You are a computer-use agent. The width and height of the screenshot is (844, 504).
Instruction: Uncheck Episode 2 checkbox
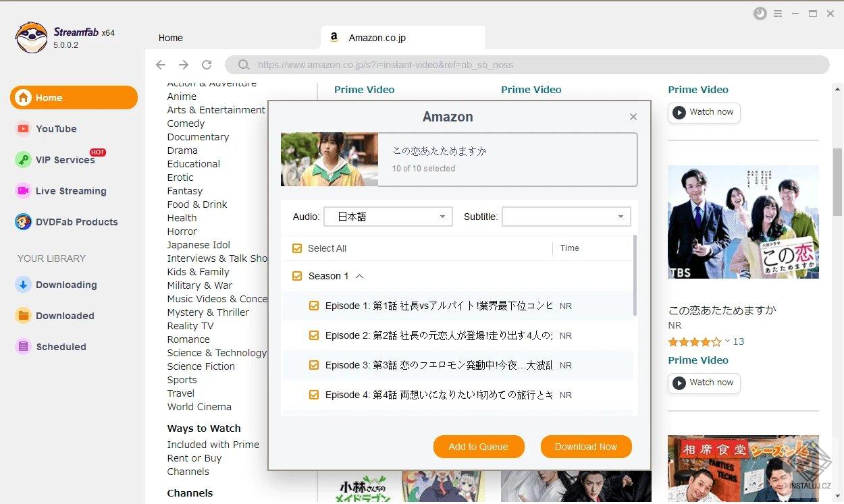313,335
